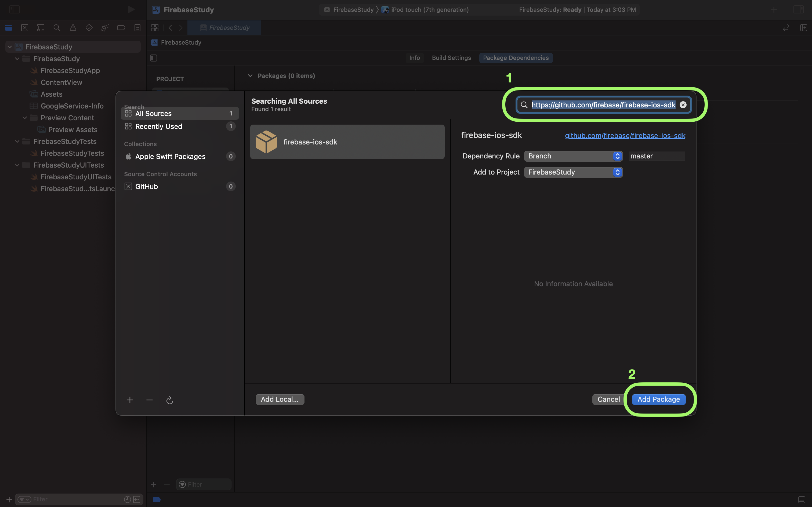The width and height of the screenshot is (812, 507).
Task: Open GoogleService-Info plist file
Action: pyautogui.click(x=72, y=106)
